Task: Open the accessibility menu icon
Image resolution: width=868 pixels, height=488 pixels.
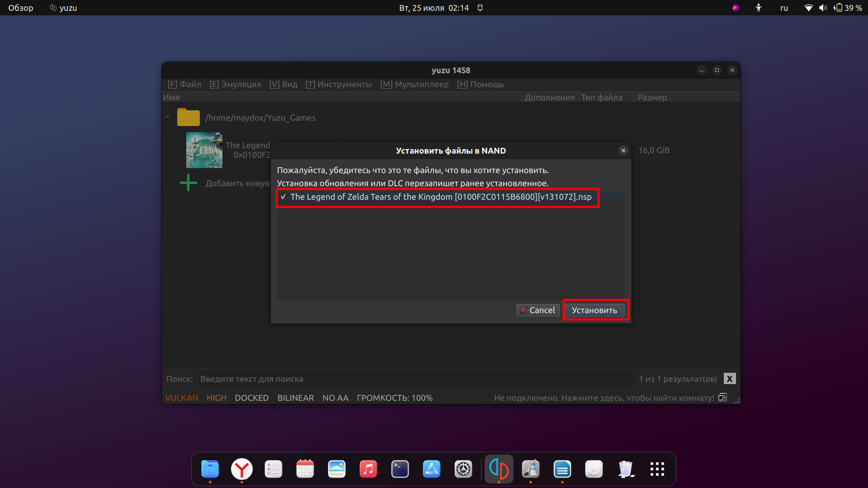Action: click(759, 8)
